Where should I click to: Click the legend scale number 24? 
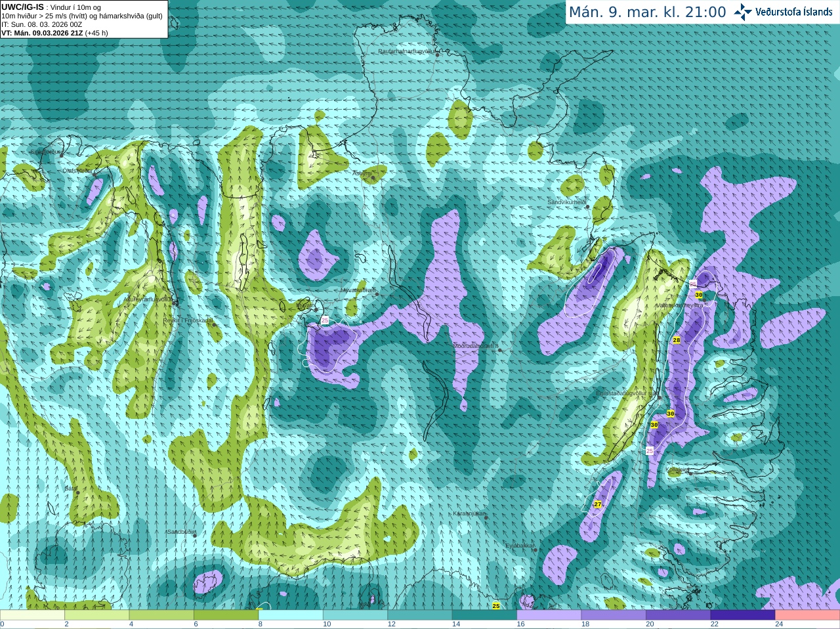click(x=779, y=624)
